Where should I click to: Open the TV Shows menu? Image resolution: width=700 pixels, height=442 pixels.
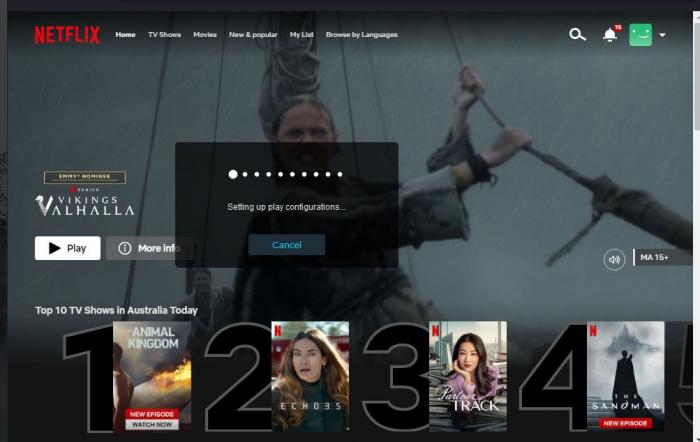tap(164, 34)
